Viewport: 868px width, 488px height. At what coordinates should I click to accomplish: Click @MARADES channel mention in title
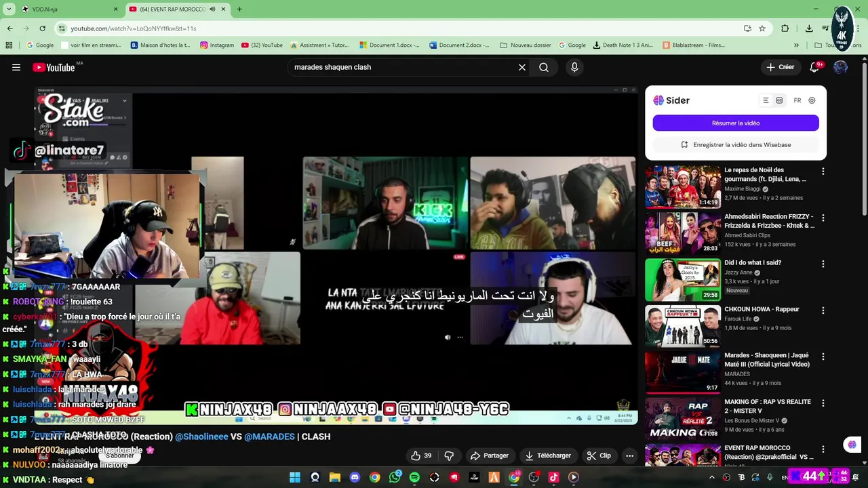[x=269, y=436]
